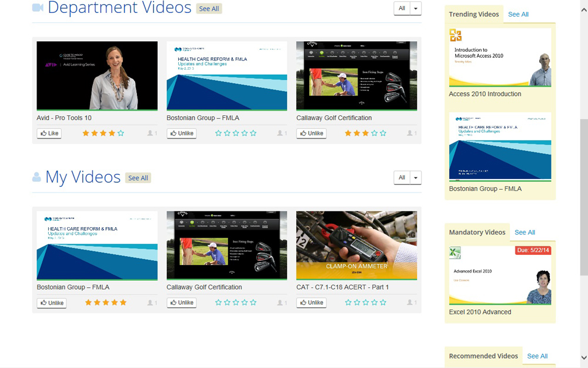The width and height of the screenshot is (588, 368).
Task: Click the scrollbar up arrow
Action: click(584, 10)
